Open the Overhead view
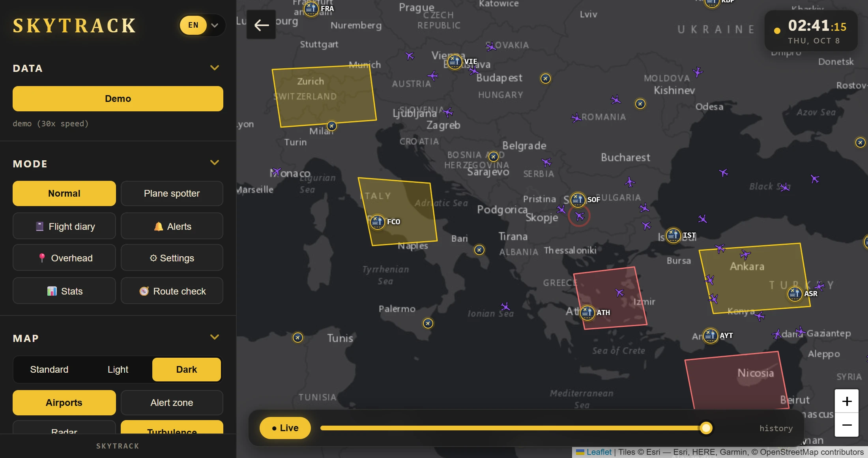The height and width of the screenshot is (458, 868). click(64, 258)
